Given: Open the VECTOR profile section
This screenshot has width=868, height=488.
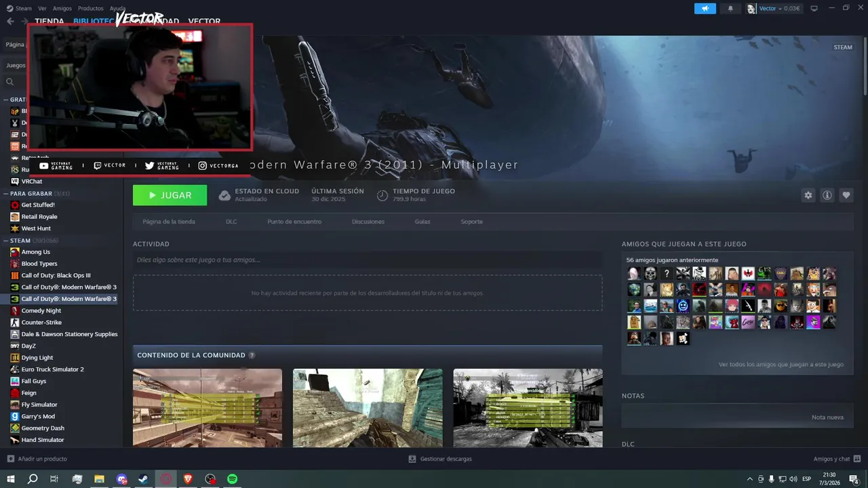Looking at the screenshot, I should pos(204,21).
